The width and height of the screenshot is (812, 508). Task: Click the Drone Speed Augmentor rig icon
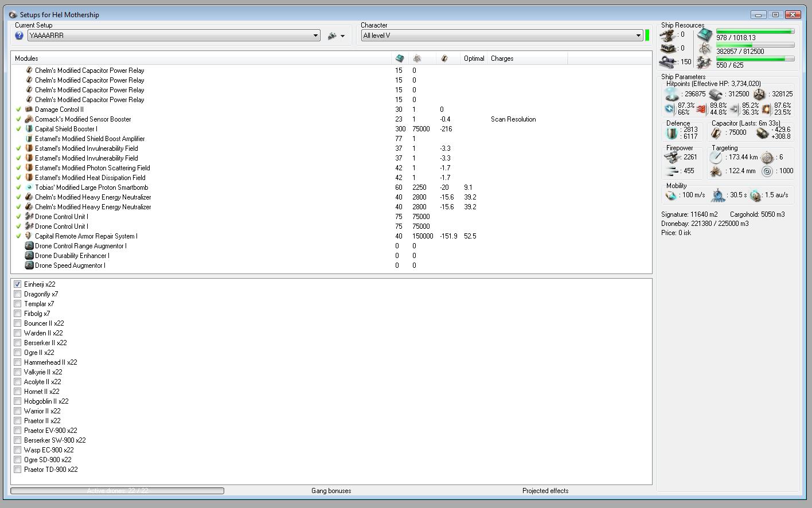[29, 265]
